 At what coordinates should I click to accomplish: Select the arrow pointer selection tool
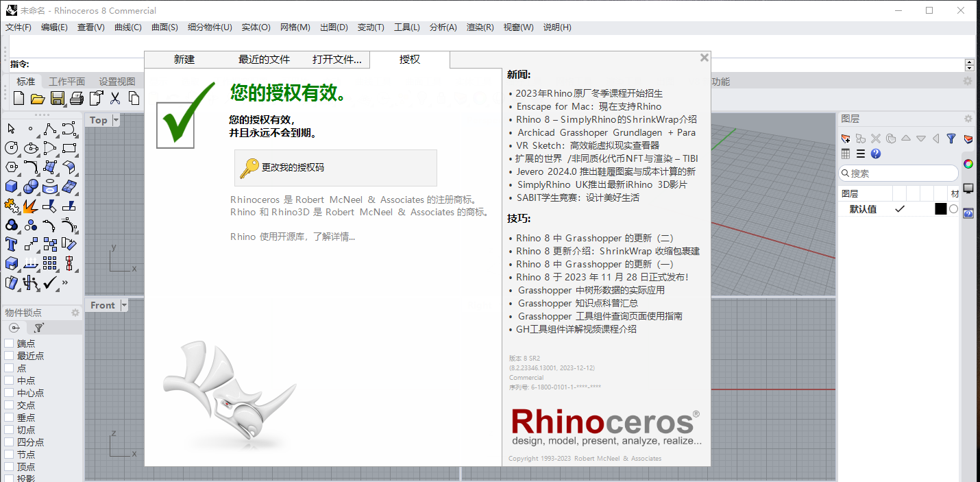pos(12,129)
